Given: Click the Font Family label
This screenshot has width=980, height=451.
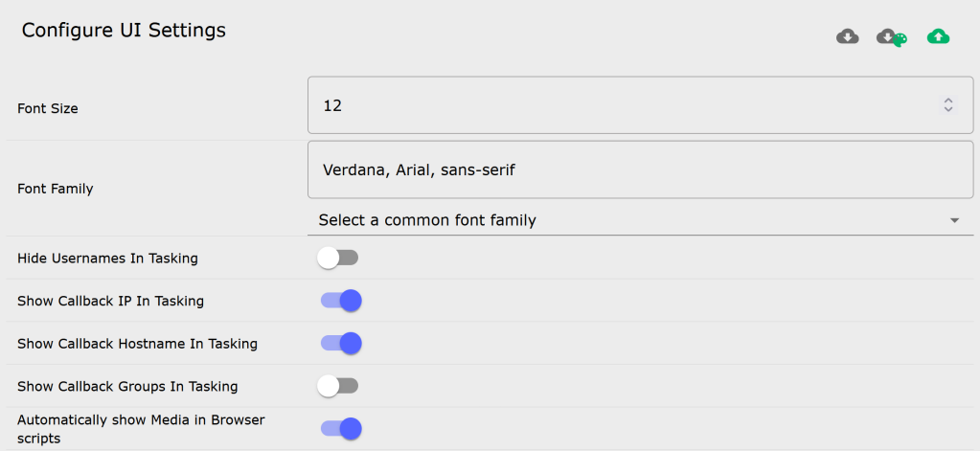Looking at the screenshot, I should tap(55, 189).
